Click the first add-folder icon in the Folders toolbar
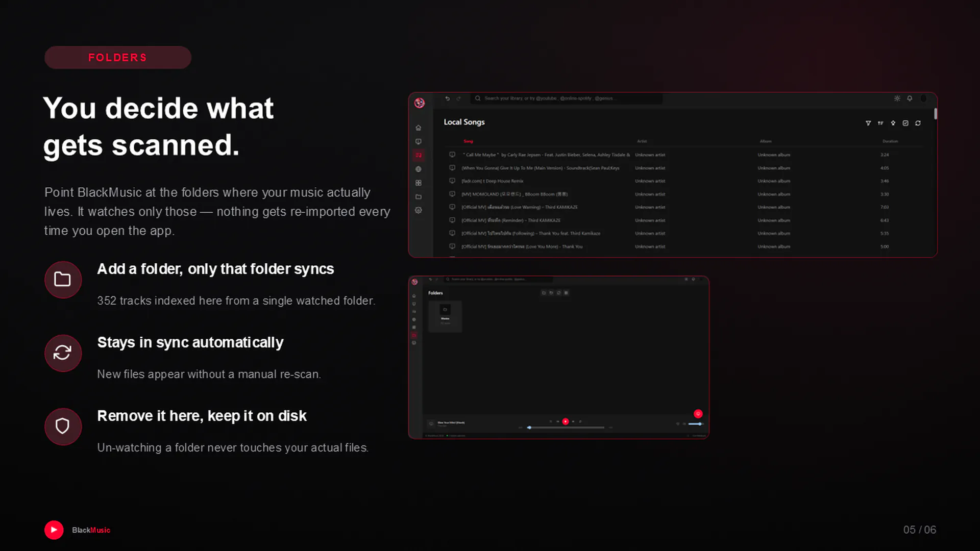This screenshot has width=980, height=551. (x=544, y=293)
